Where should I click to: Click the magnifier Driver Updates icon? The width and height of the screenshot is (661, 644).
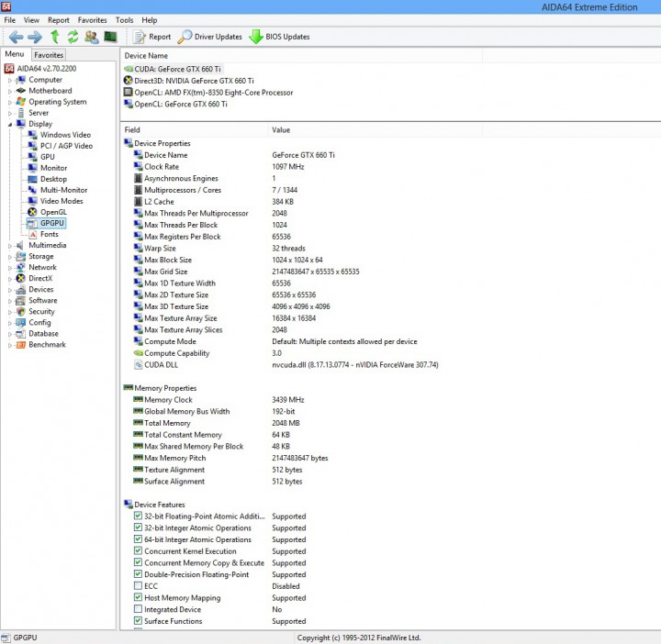[x=185, y=37]
